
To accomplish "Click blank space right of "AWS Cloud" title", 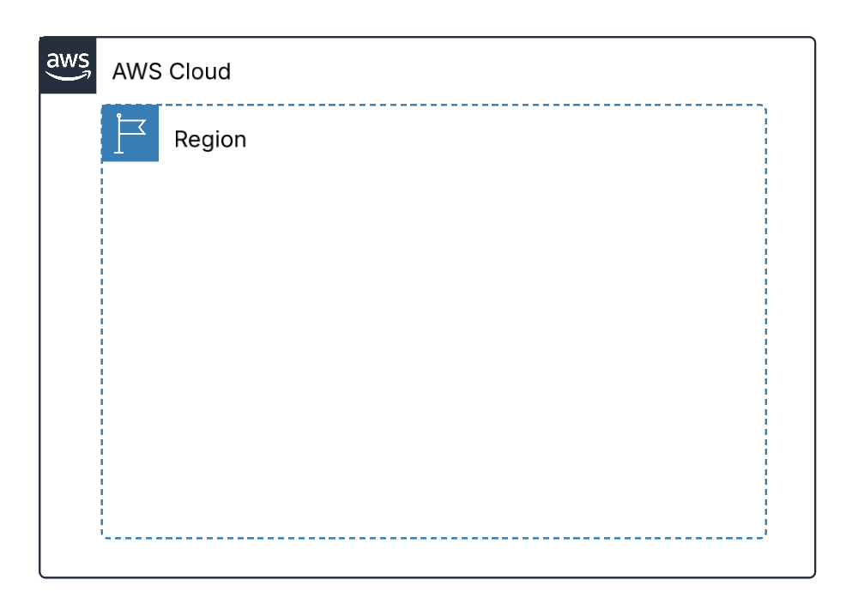I will (x=518, y=71).
